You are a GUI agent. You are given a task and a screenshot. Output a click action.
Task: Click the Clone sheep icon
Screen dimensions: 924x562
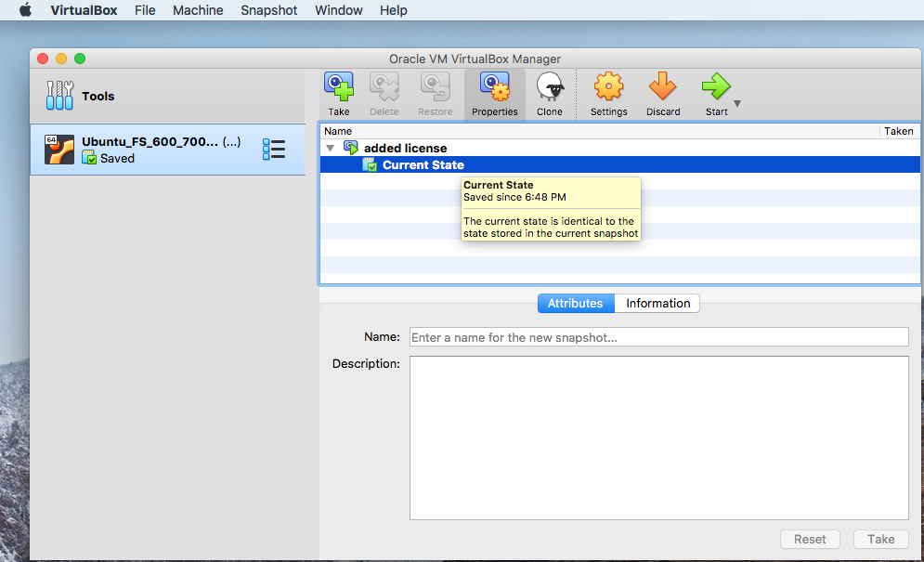(549, 88)
